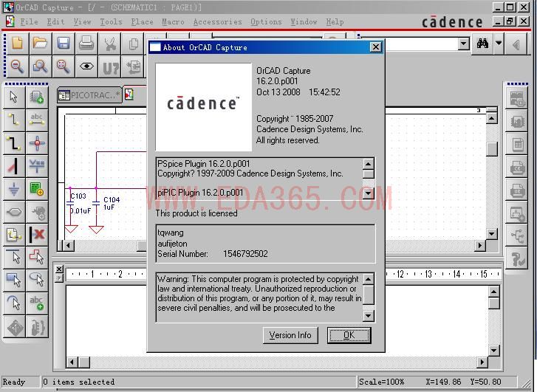Select capacitor C103 label in schematic
The width and height of the screenshot is (537, 392).
(78, 196)
